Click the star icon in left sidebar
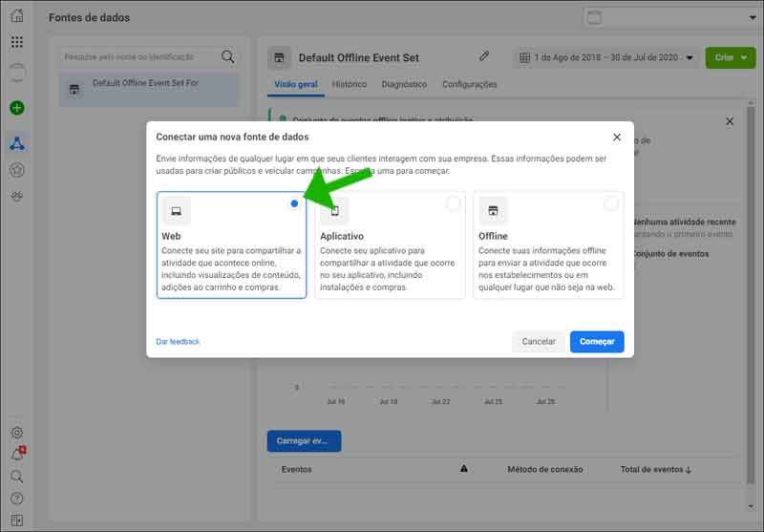This screenshot has height=532, width=764. click(17, 170)
